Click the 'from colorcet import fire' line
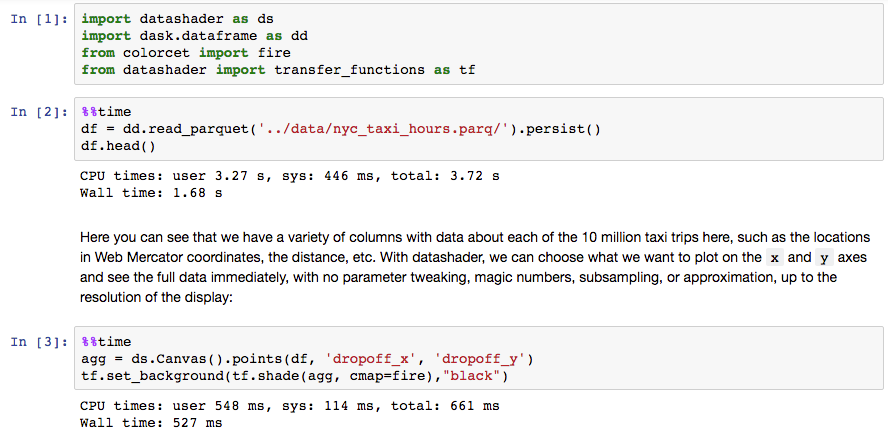Image resolution: width=888 pixels, height=434 pixels. (x=186, y=53)
